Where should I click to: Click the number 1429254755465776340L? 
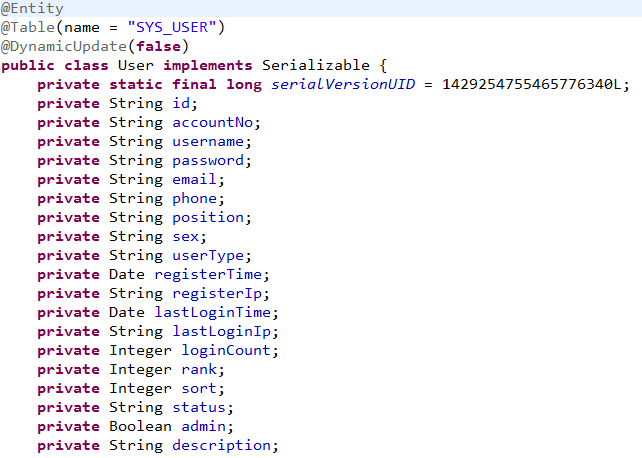[532, 84]
